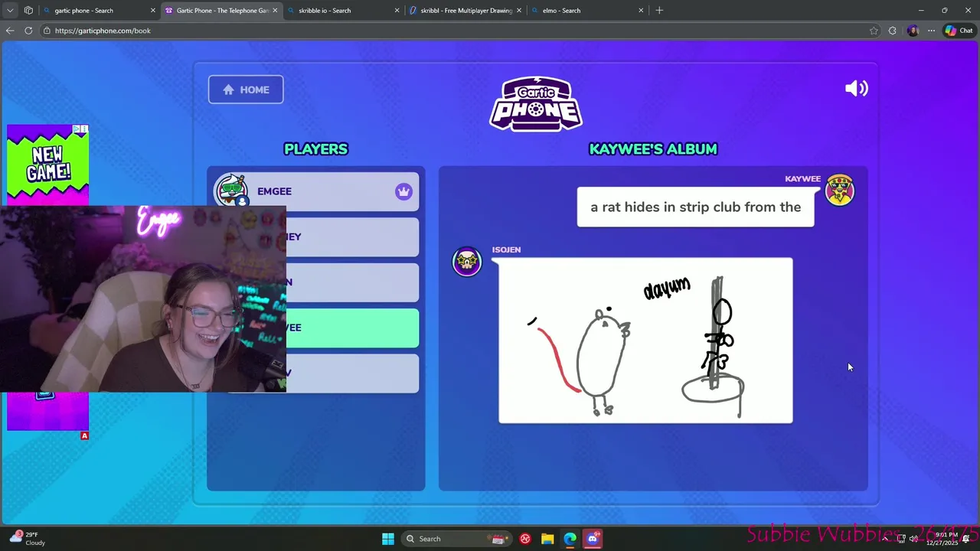Click the prompt text 'a rat hides in strip club from the'
This screenshot has height=551, width=980.
695,207
